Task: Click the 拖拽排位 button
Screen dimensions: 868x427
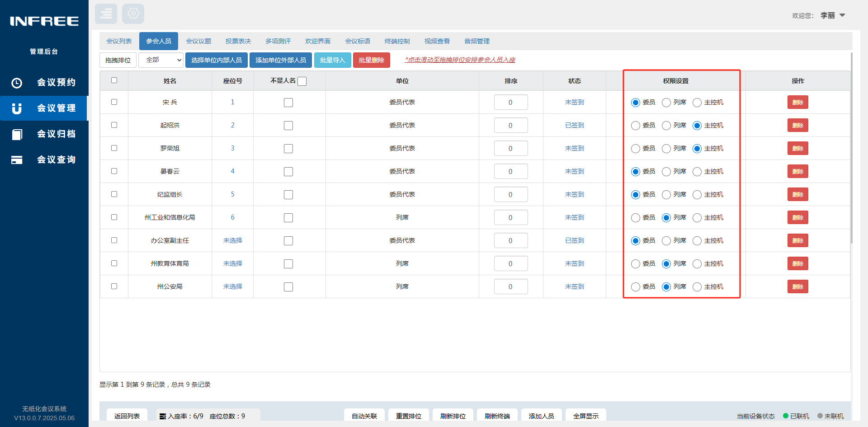Action: pyautogui.click(x=118, y=60)
